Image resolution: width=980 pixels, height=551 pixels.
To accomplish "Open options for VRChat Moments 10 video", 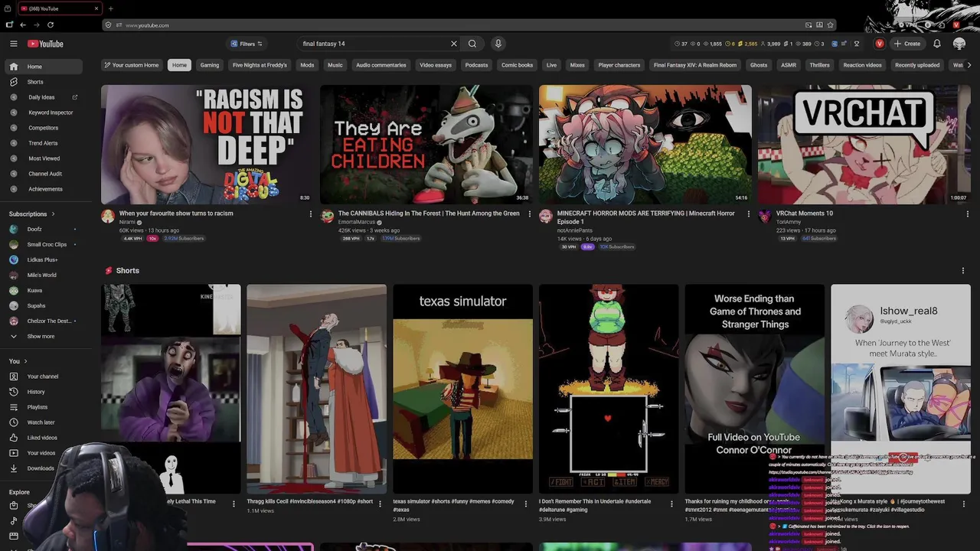I will click(x=967, y=214).
